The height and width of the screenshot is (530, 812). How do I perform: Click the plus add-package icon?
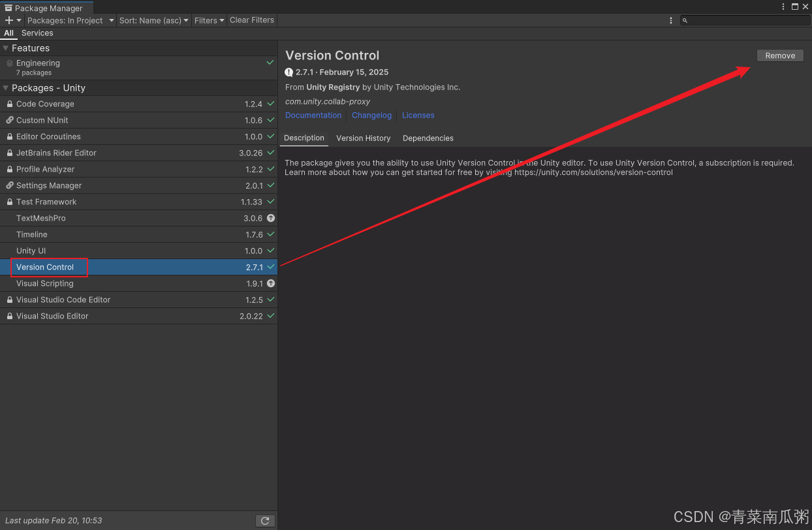(8, 20)
